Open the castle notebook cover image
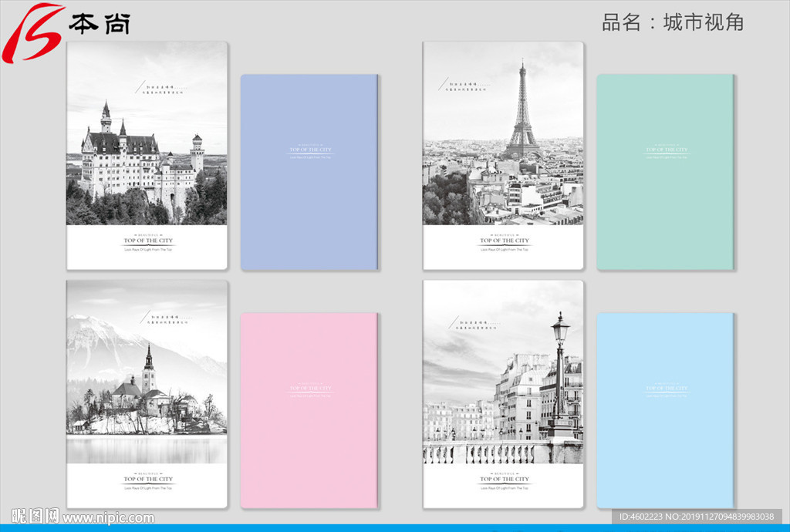 (x=147, y=155)
